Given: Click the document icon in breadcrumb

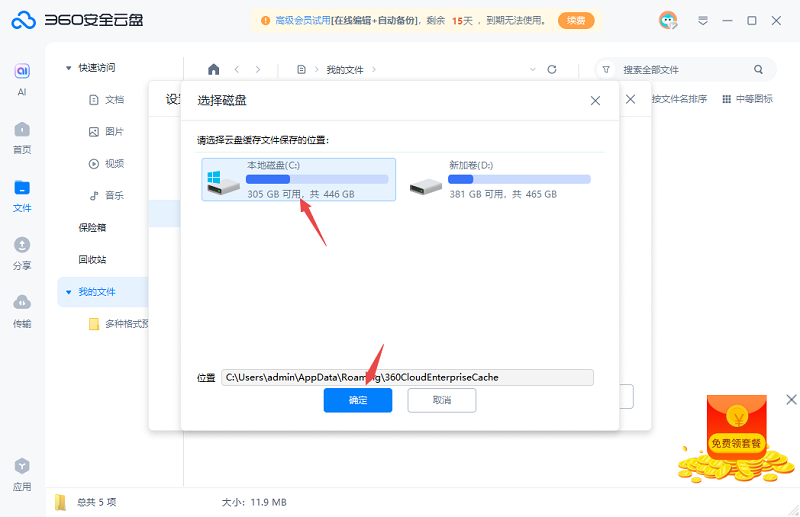Looking at the screenshot, I should pos(302,69).
